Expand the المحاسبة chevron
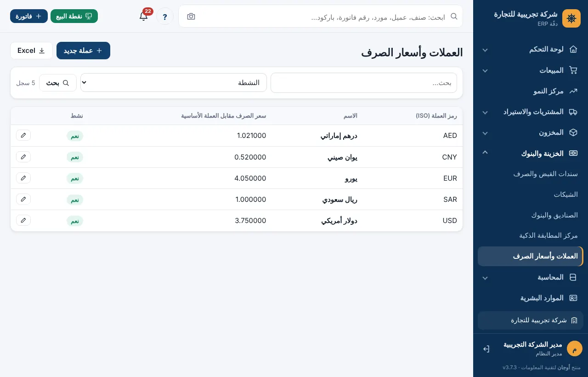588x377 pixels. pyautogui.click(x=485, y=278)
